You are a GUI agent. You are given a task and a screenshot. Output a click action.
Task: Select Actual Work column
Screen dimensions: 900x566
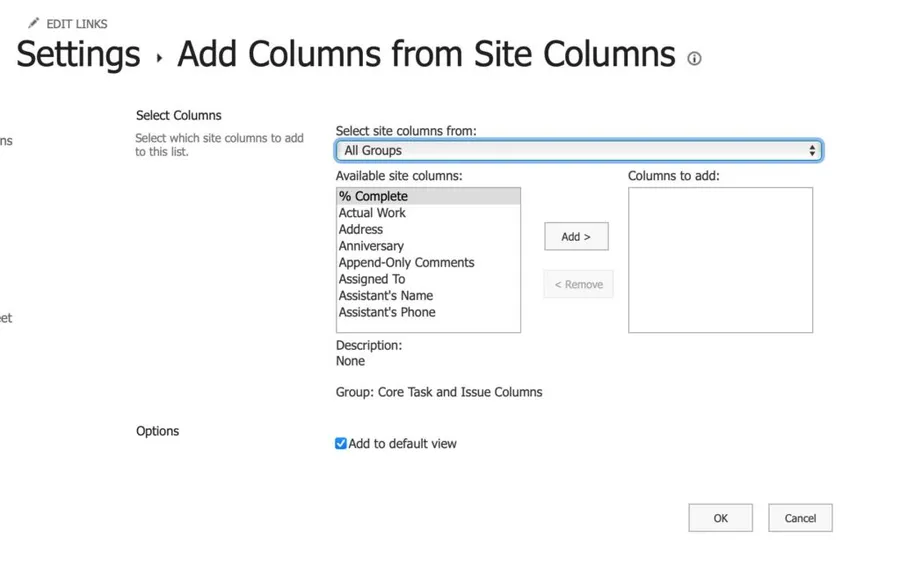pos(372,213)
